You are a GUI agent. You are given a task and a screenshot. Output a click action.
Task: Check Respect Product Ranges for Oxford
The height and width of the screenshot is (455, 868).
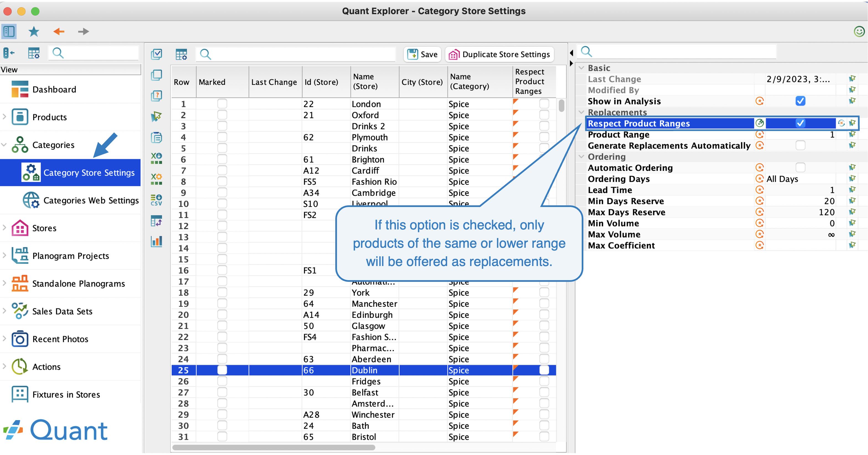click(544, 115)
